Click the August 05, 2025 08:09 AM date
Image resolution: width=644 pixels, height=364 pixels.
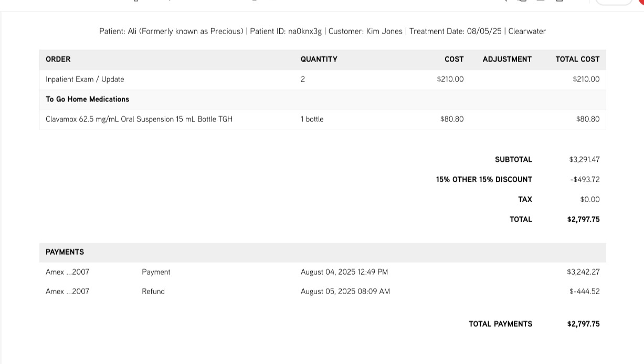click(345, 292)
